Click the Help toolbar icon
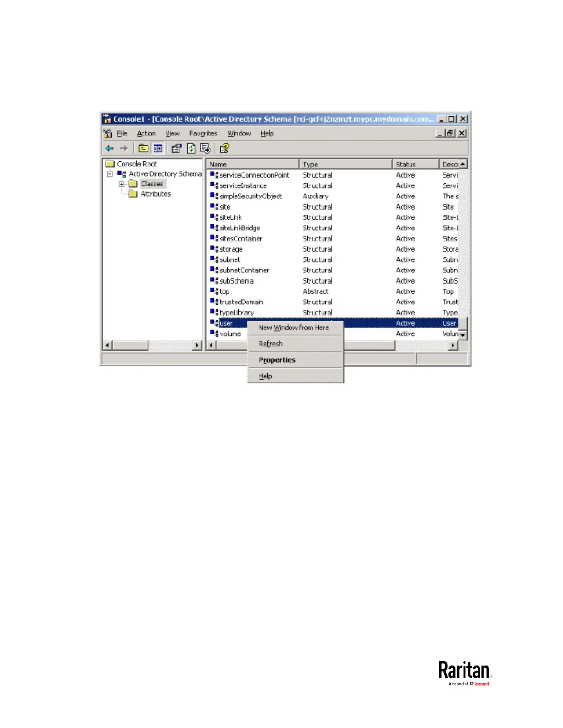The width and height of the screenshot is (563, 728). [224, 148]
